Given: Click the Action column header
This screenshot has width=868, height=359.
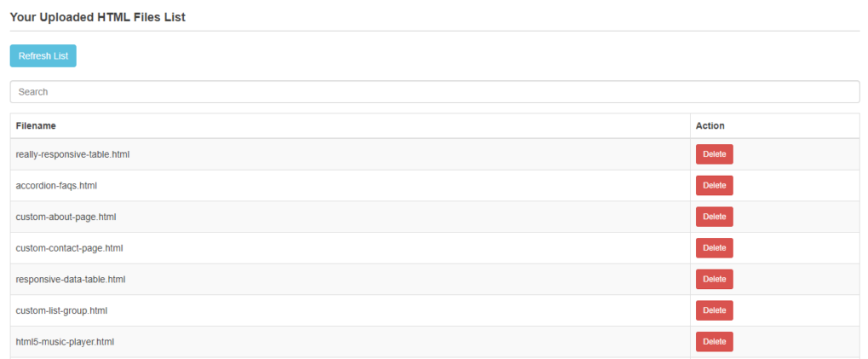Looking at the screenshot, I should [x=710, y=125].
